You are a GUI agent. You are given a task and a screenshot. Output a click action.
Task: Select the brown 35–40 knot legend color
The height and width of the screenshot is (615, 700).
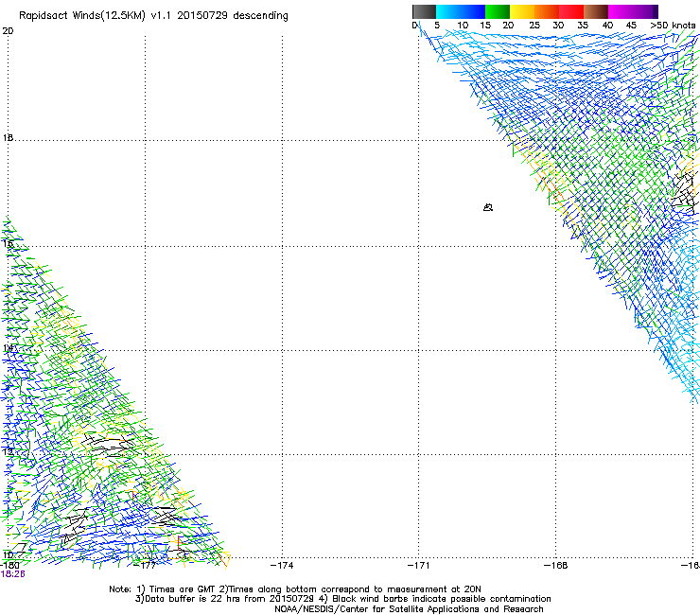[x=596, y=11]
